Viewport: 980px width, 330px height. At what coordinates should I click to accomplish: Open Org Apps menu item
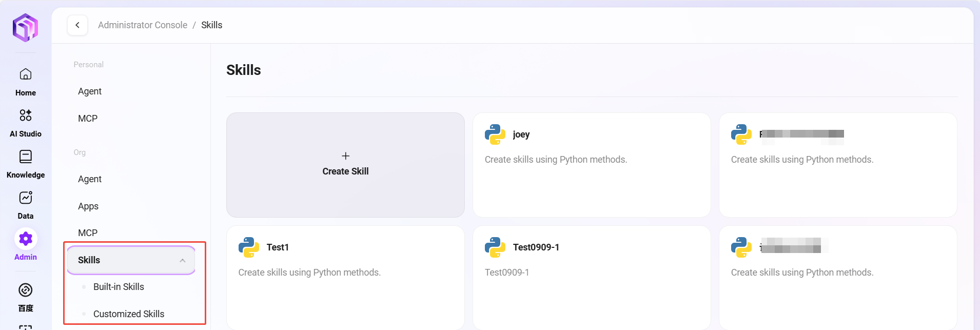pos(88,206)
